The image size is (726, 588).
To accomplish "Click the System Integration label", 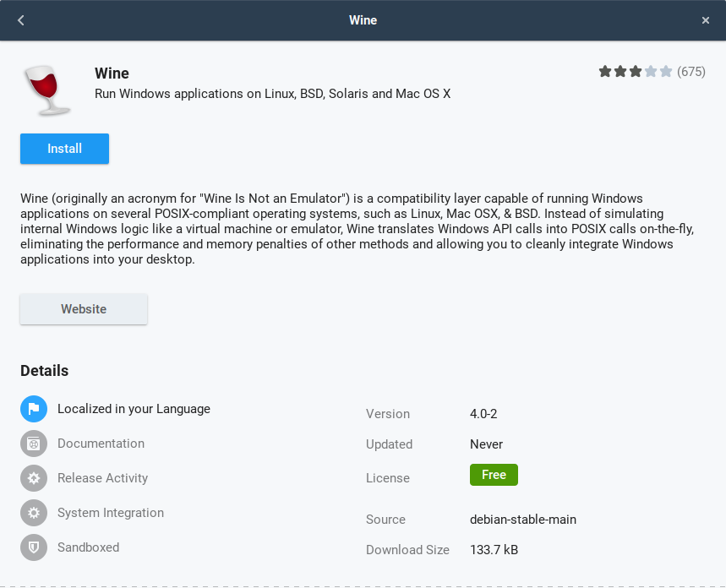I will [111, 513].
